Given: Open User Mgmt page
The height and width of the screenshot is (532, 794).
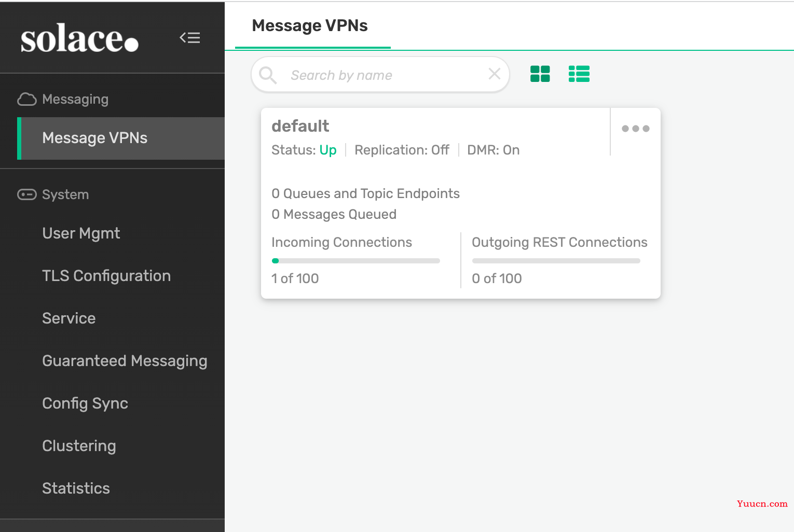Looking at the screenshot, I should (81, 233).
